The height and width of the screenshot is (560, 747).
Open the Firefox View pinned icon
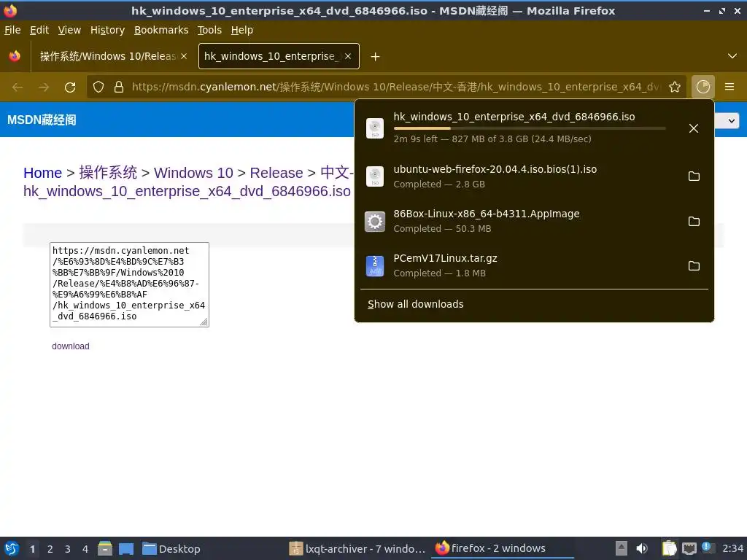[15, 56]
